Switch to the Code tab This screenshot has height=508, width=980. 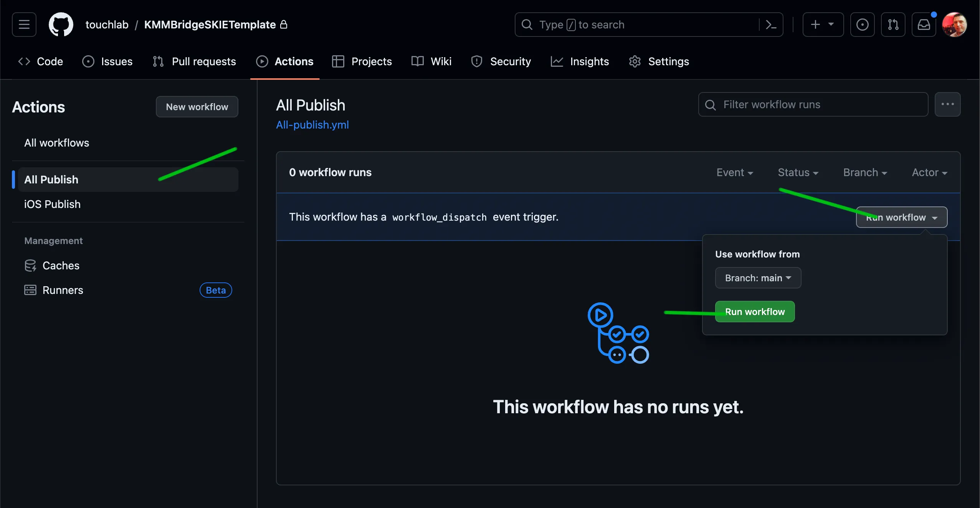coord(40,61)
